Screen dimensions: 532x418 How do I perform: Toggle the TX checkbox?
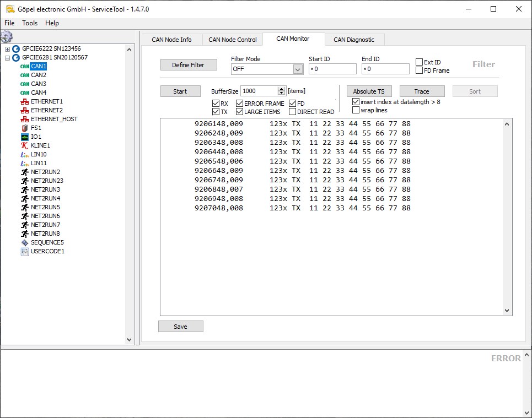point(216,112)
